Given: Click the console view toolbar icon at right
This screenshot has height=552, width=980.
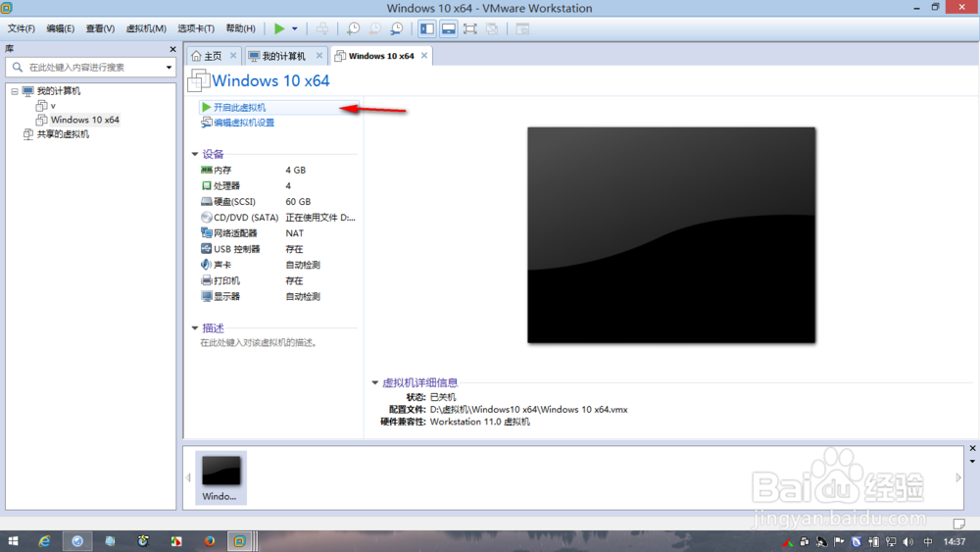Looking at the screenshot, I should pos(522,28).
